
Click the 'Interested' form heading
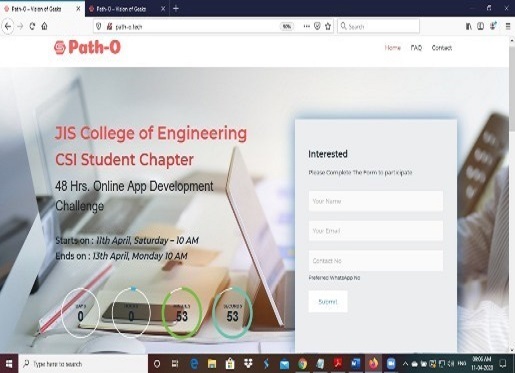point(328,154)
